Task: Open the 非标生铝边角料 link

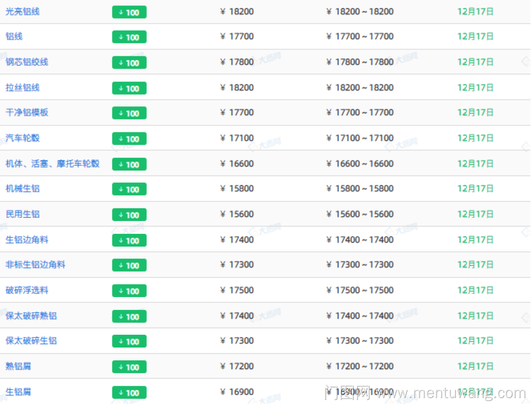Action: click(x=35, y=265)
